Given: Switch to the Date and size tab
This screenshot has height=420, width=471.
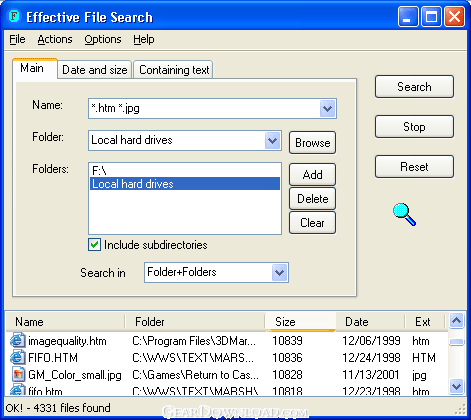Looking at the screenshot, I should (x=95, y=70).
